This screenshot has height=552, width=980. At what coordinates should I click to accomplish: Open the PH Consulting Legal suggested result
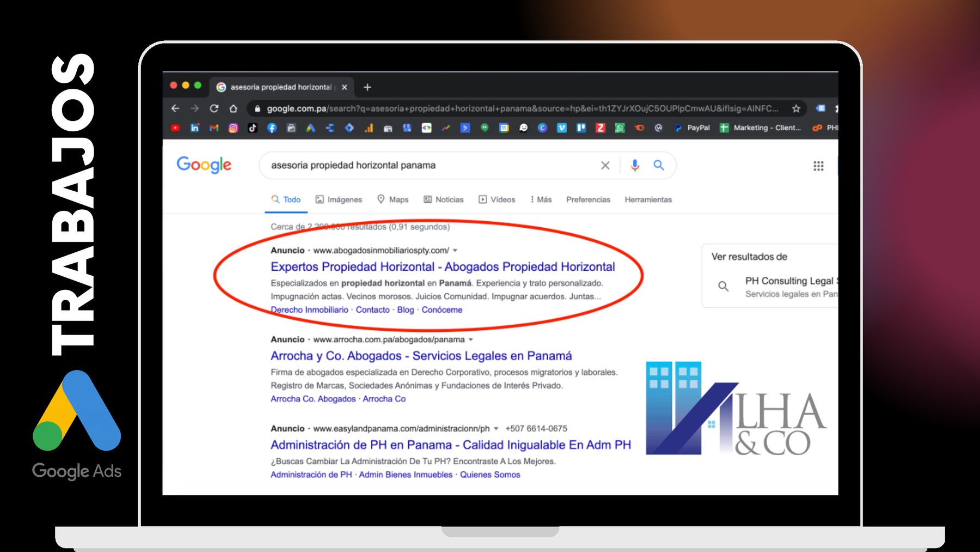point(791,287)
